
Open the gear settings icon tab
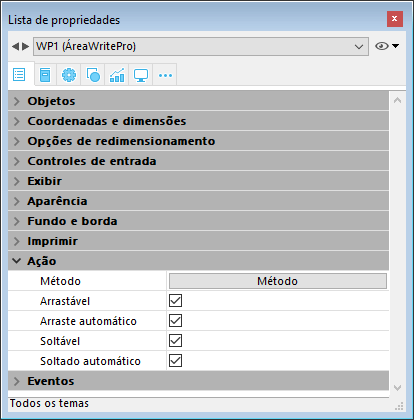point(69,75)
